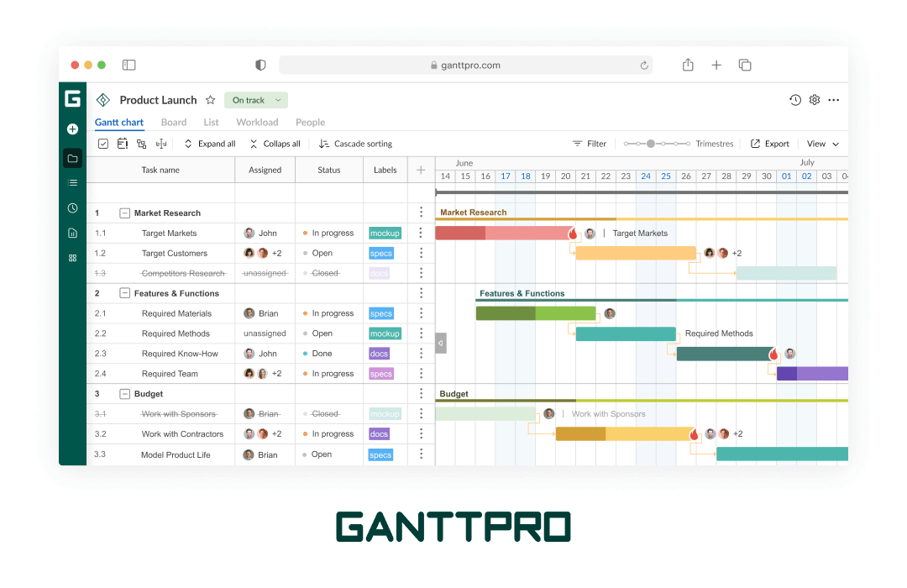Open the History clock icon in the sidebar
907x588 pixels.
(72, 207)
